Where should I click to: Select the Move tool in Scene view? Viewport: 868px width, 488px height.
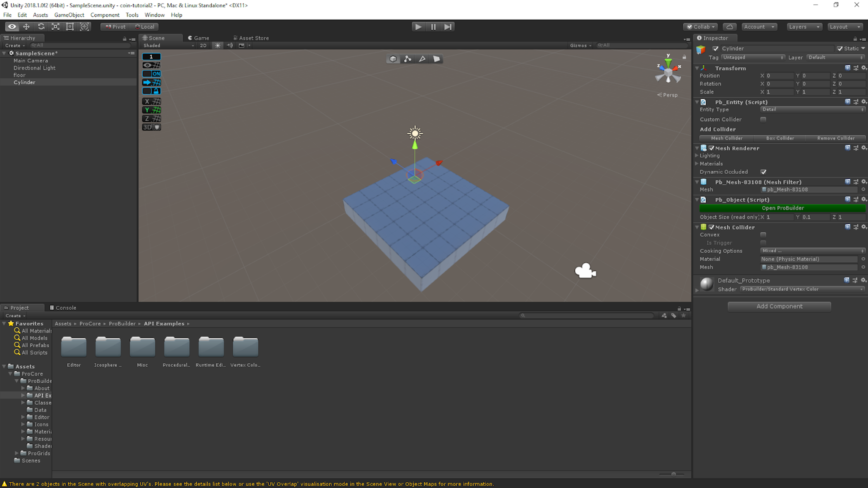tap(26, 26)
